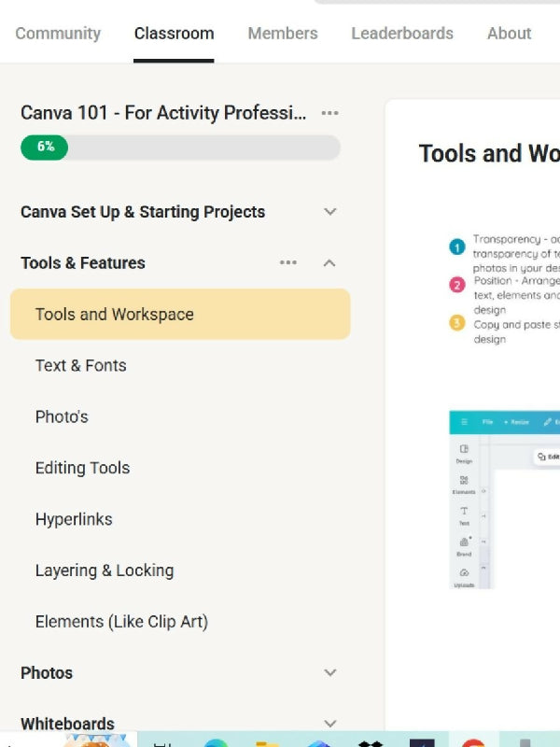Click numbered bullet 3 for Copy and paste
Image resolution: width=560 pixels, height=747 pixels.
(457, 323)
